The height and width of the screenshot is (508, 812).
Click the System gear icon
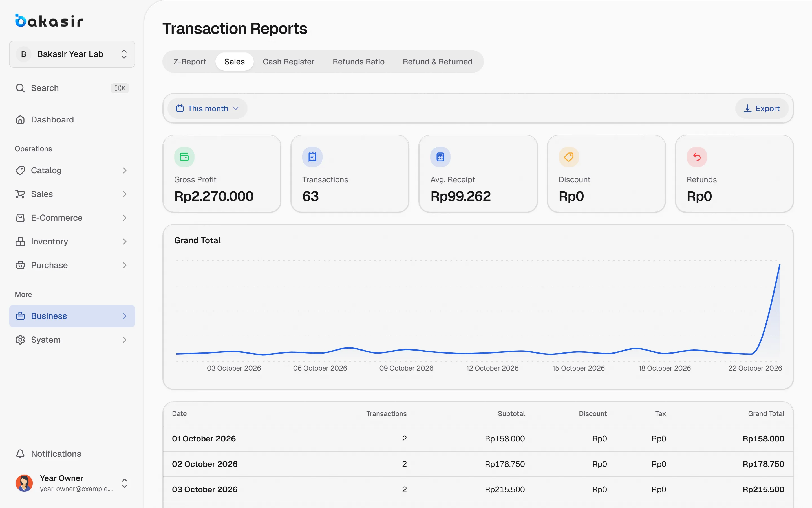pyautogui.click(x=20, y=340)
